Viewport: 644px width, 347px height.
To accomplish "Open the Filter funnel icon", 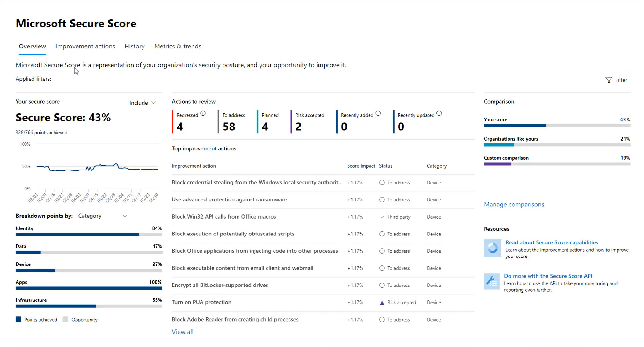I will [609, 80].
